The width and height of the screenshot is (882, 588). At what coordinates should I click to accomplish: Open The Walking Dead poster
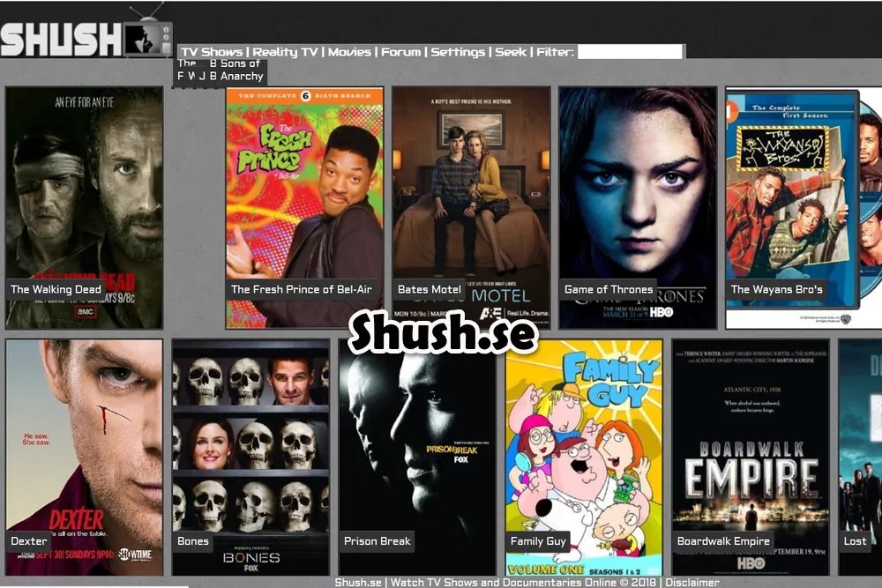85,207
